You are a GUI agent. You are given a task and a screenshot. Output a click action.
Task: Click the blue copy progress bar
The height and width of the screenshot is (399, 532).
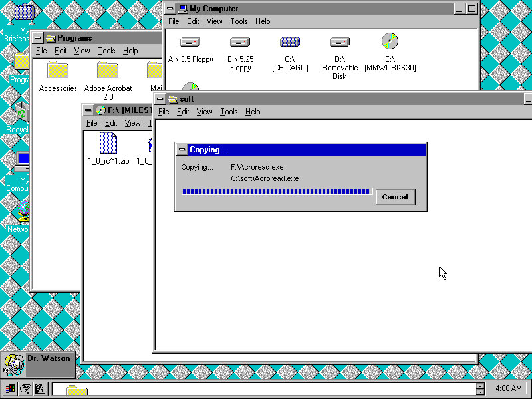click(x=276, y=192)
